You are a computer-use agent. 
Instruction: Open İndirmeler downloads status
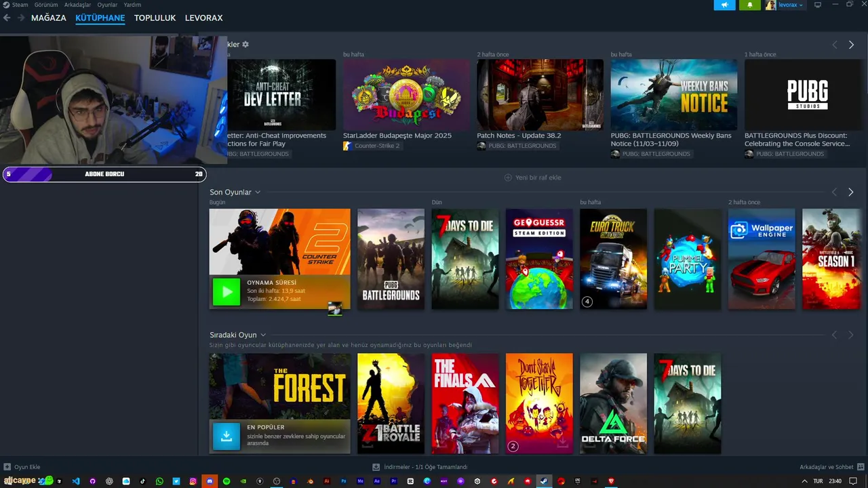click(x=420, y=467)
